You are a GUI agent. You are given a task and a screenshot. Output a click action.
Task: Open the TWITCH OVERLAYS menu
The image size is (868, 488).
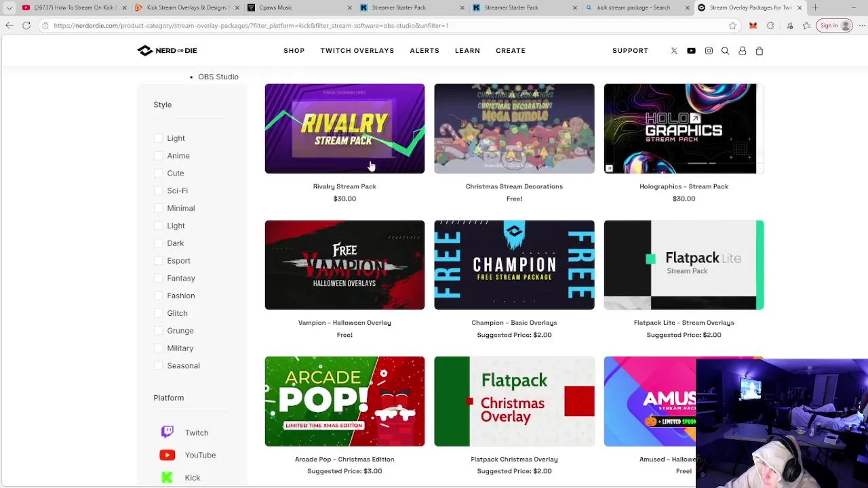(357, 51)
